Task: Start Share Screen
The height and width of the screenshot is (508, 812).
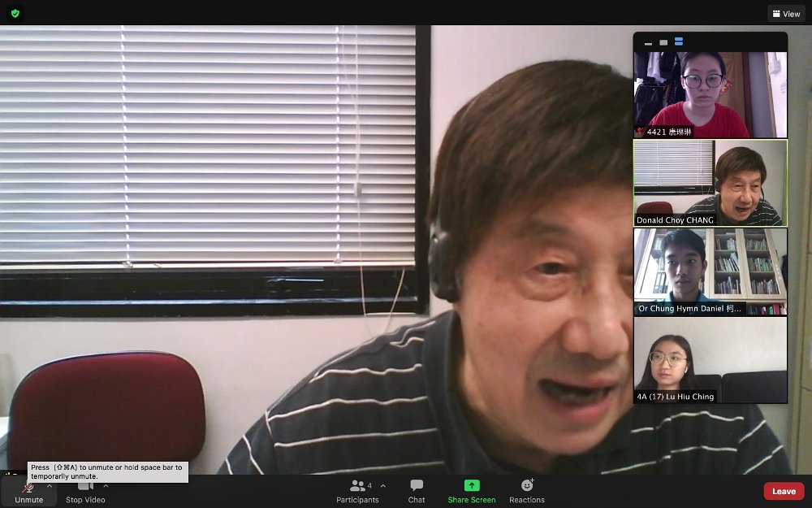Action: coord(472,492)
